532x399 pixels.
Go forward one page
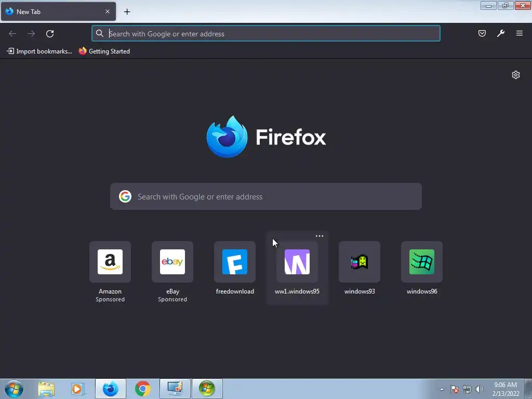tap(31, 34)
